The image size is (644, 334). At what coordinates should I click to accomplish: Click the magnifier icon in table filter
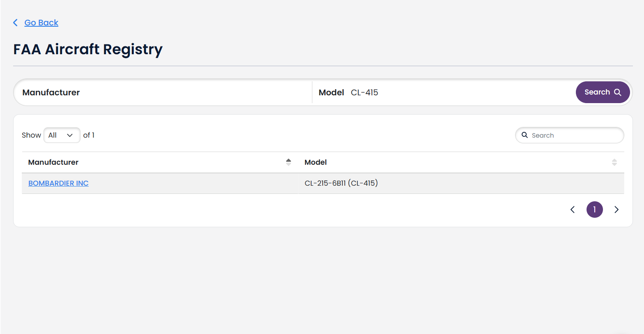[x=525, y=135]
